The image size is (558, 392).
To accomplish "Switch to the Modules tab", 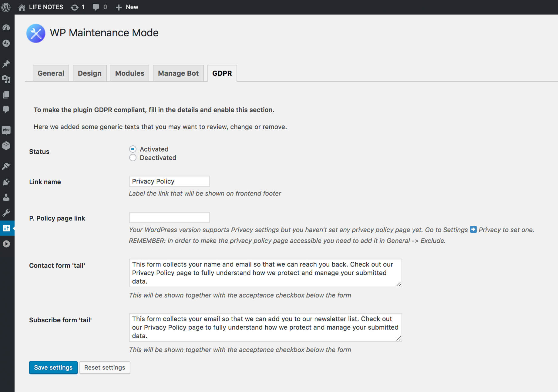I will click(129, 73).
